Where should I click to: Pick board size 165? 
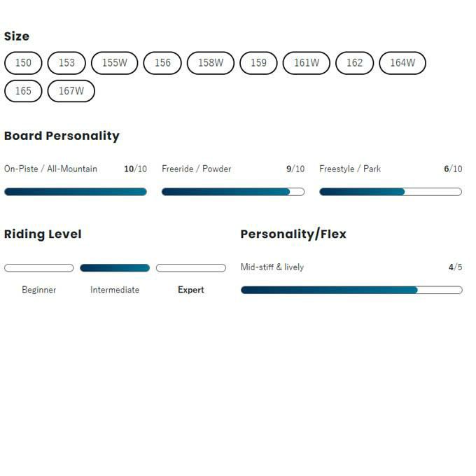click(x=23, y=91)
